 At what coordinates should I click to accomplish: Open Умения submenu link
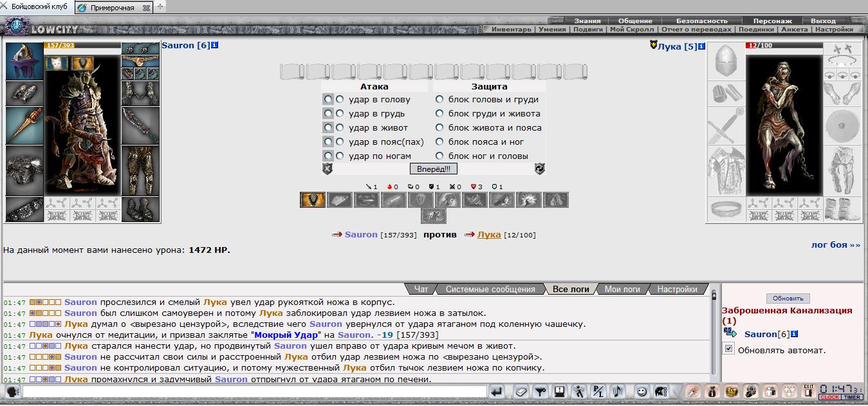pos(552,29)
